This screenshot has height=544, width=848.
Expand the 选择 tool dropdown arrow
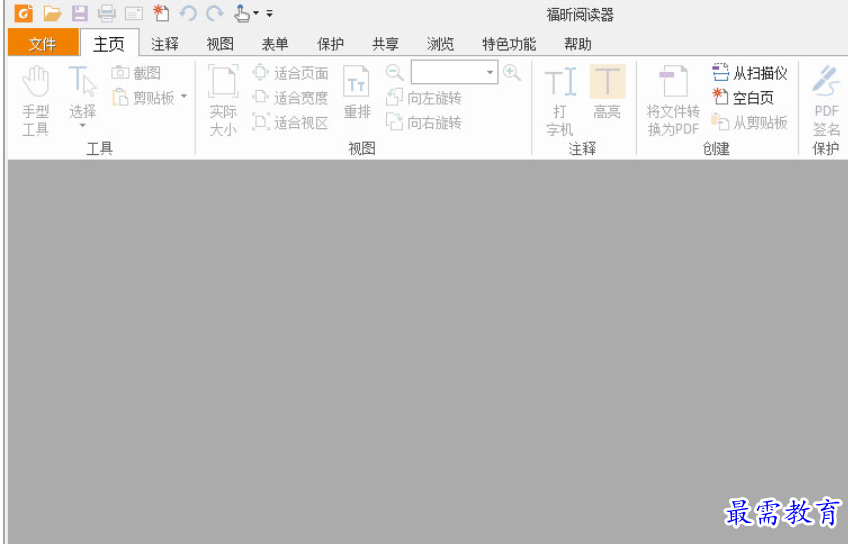pyautogui.click(x=82, y=126)
